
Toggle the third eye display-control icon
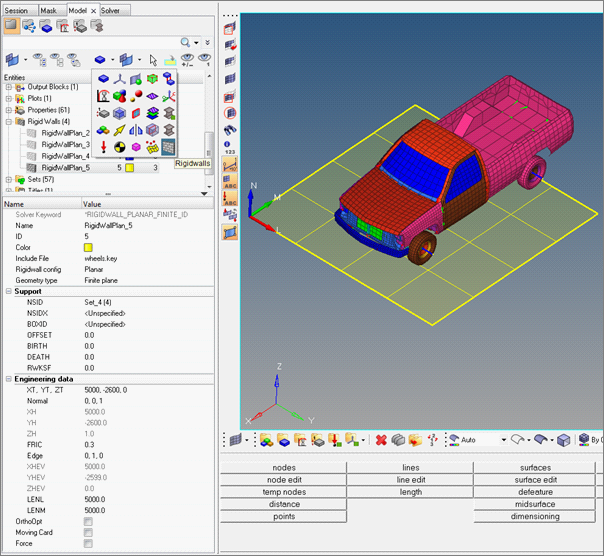73,60
